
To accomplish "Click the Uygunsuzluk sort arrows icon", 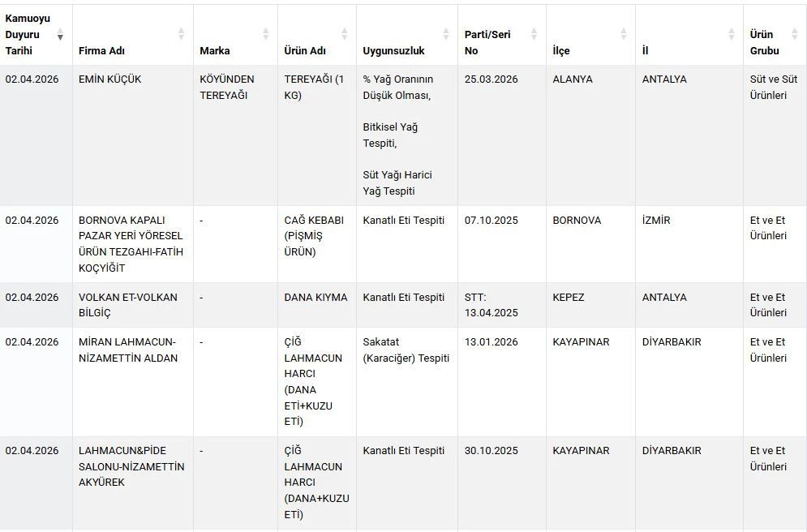I will tap(445, 34).
